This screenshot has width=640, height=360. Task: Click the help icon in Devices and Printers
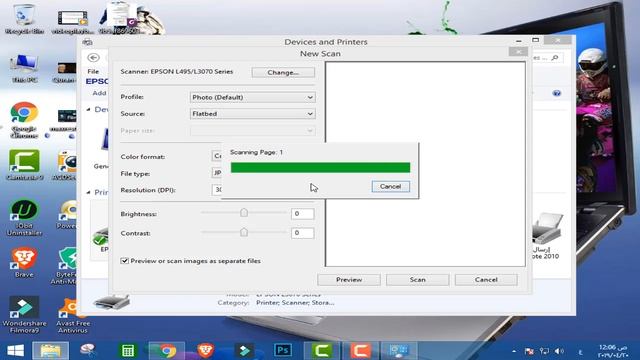point(556,93)
